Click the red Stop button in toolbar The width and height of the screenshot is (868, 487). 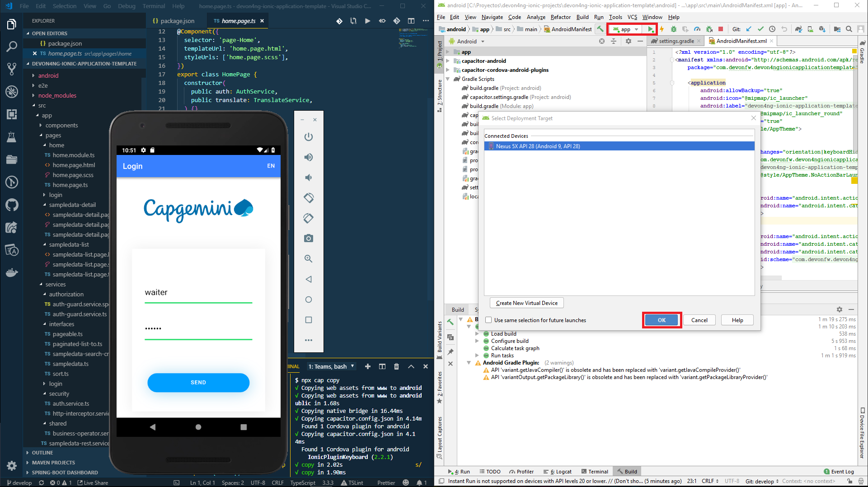721,29
